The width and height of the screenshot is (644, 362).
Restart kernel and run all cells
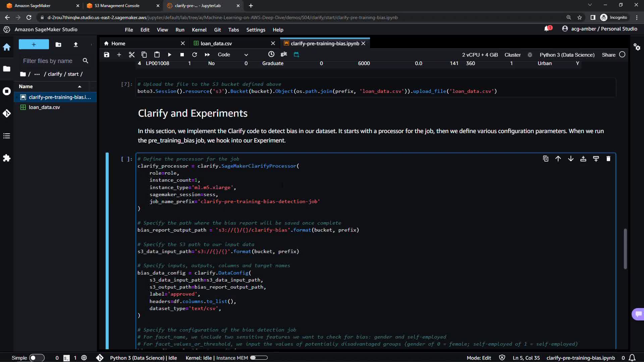(207, 55)
